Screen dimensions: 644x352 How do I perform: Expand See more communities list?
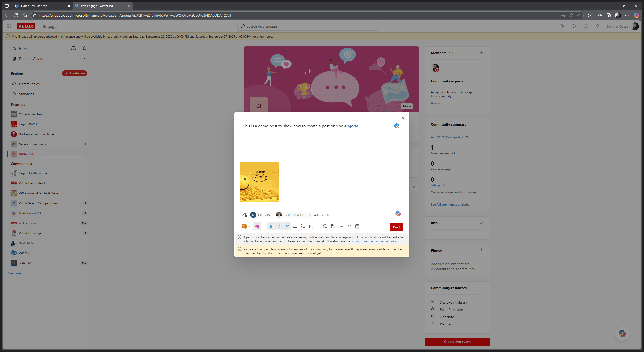[x=14, y=273]
